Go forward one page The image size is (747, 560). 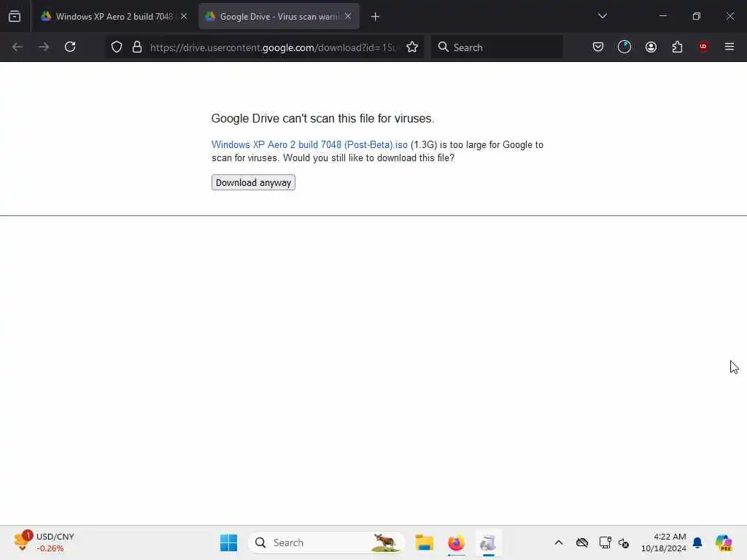[44, 47]
